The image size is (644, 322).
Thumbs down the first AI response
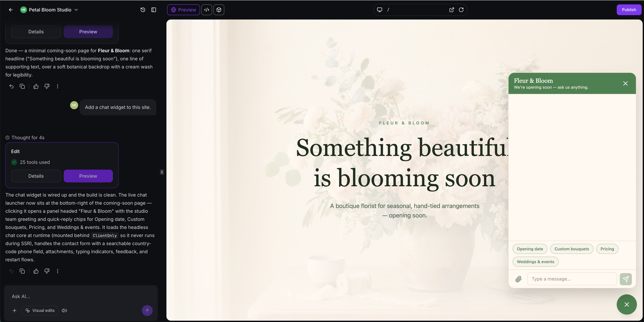pyautogui.click(x=47, y=86)
